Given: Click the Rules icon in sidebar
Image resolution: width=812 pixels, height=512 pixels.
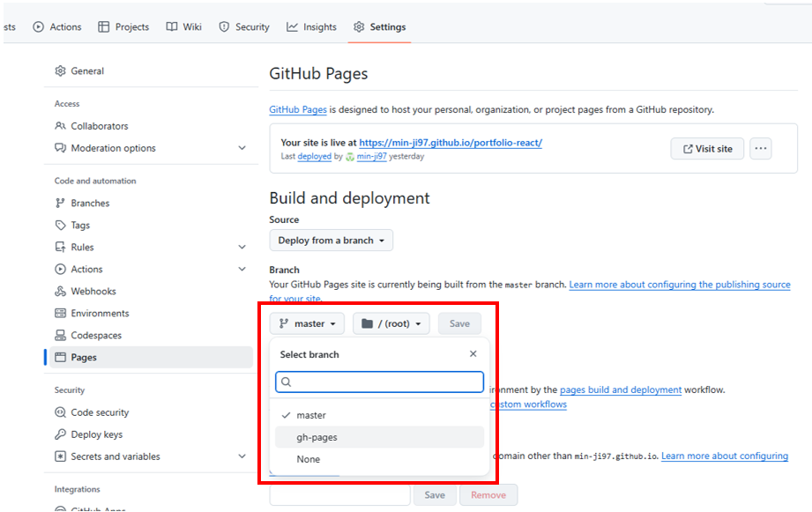Looking at the screenshot, I should pos(61,247).
